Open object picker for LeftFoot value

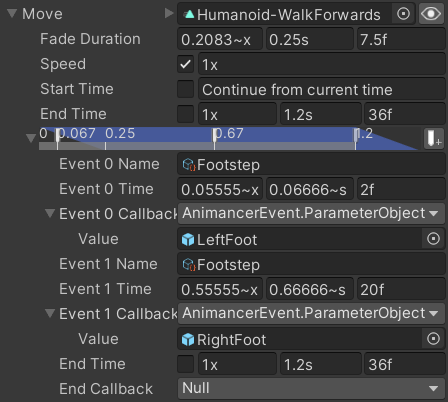tap(433, 239)
